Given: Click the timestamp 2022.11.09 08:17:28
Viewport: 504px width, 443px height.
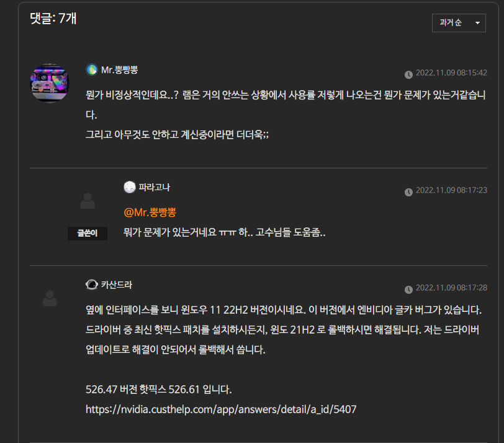Looking at the screenshot, I should point(451,288).
